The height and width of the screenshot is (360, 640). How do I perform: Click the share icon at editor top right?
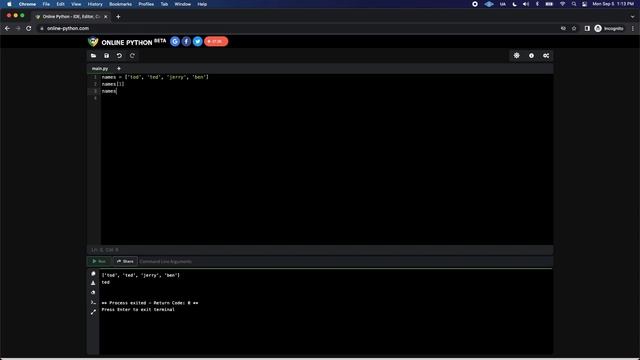tap(546, 56)
